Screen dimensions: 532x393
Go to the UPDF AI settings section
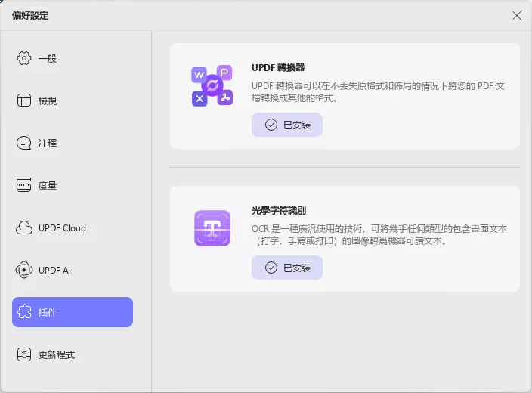point(73,270)
